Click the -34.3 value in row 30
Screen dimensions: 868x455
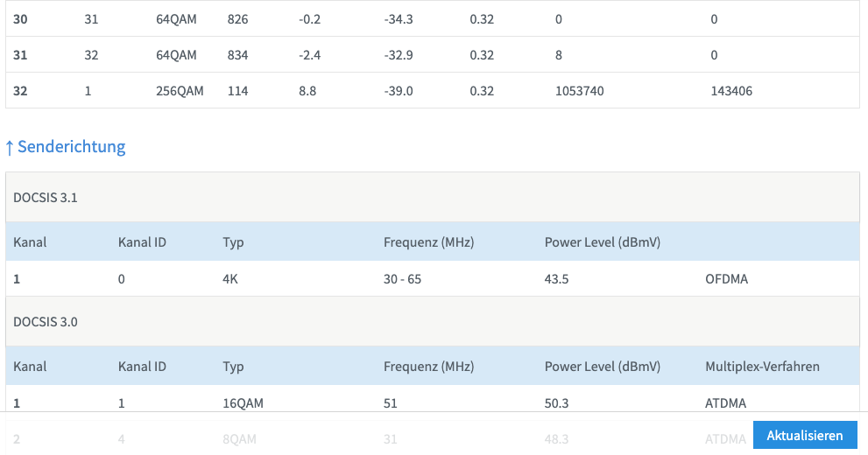399,19
